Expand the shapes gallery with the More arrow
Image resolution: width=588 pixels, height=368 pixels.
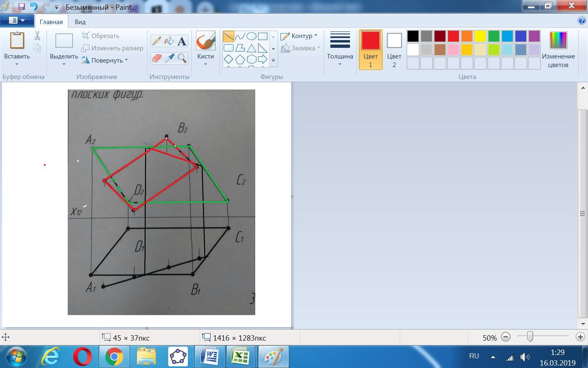273,61
